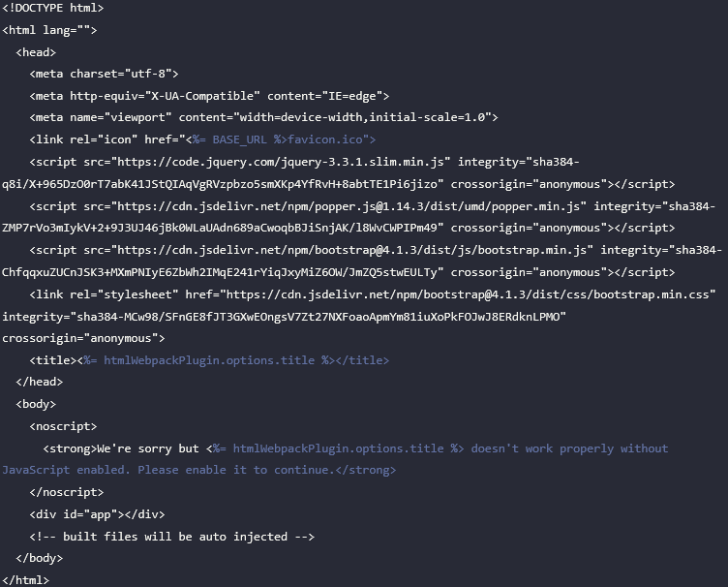Screen dimensions: 728x587
Task: Click the bootstrap.min.css stylesheet URL
Action: click(468, 294)
